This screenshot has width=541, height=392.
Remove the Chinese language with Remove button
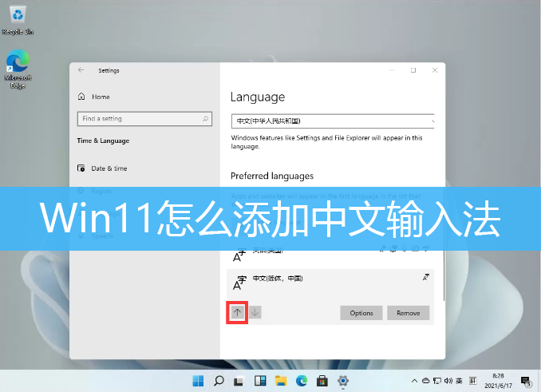click(x=408, y=313)
